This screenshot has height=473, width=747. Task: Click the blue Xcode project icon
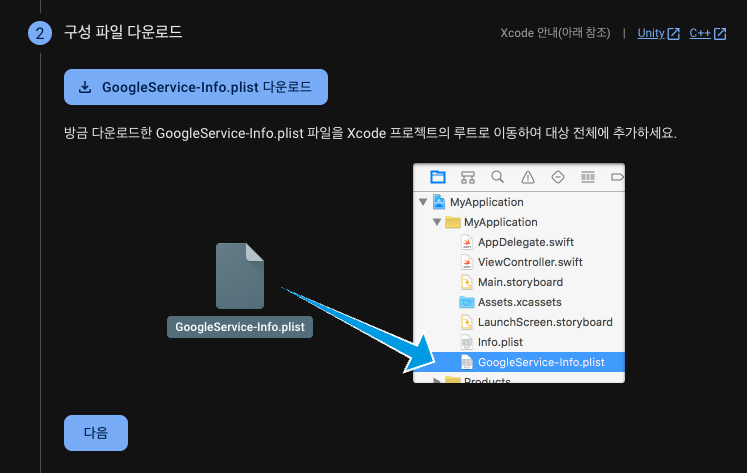coord(439,202)
